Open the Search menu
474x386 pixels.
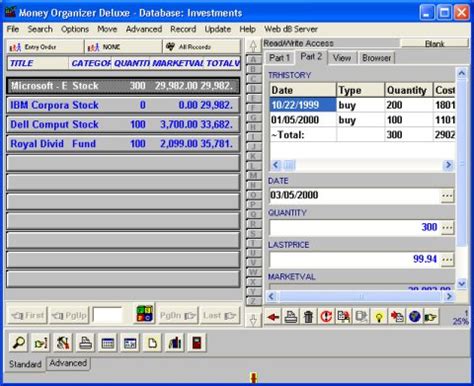click(x=40, y=29)
